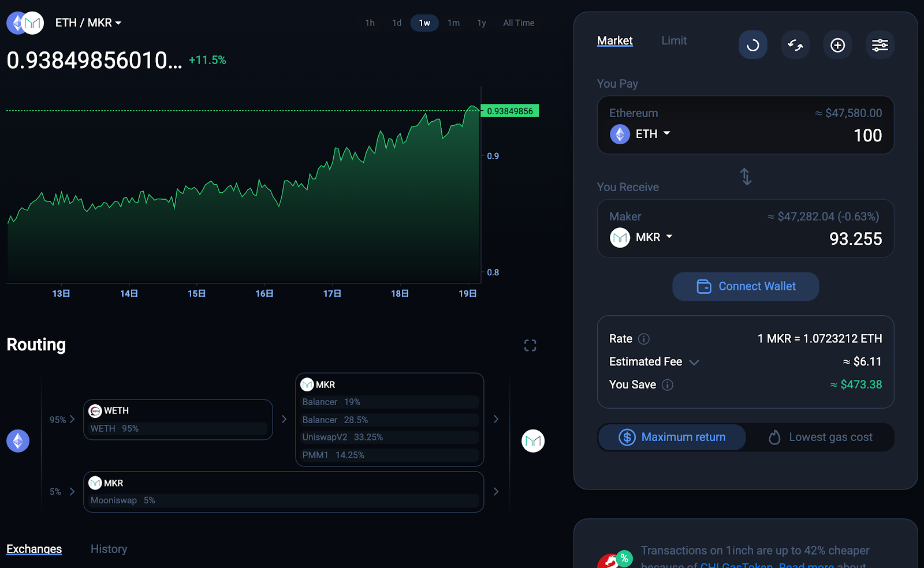924x568 pixels.
Task: Click the MKR token logo in You Receive
Action: tap(620, 238)
